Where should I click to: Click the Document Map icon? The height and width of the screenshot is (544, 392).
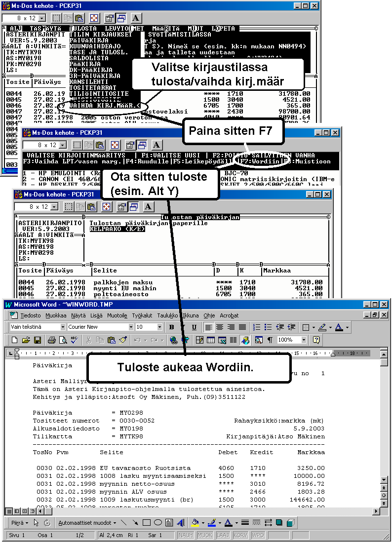(x=258, y=340)
